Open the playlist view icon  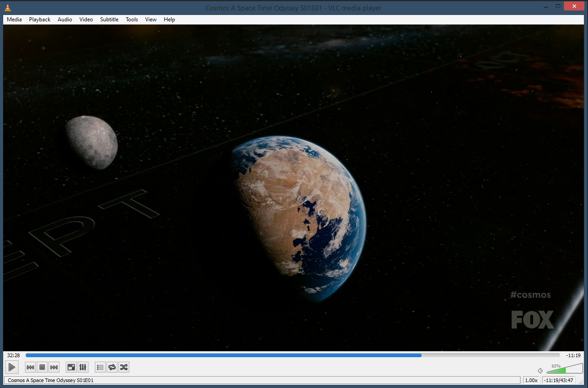click(100, 367)
